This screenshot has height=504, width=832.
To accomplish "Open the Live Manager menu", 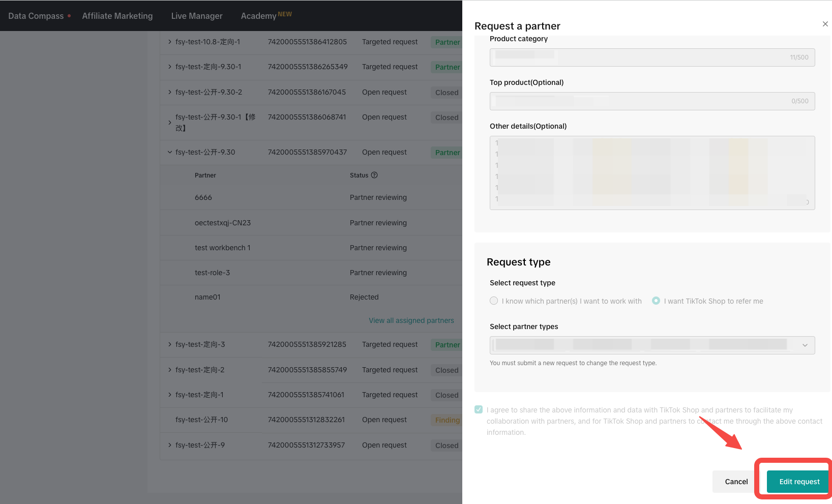I will coord(197,16).
